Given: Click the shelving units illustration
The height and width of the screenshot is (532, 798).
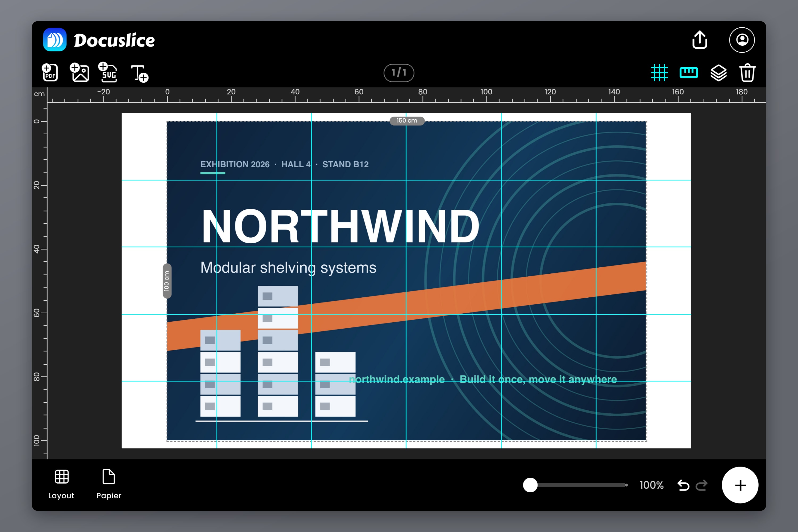Looking at the screenshot, I should click(x=282, y=354).
